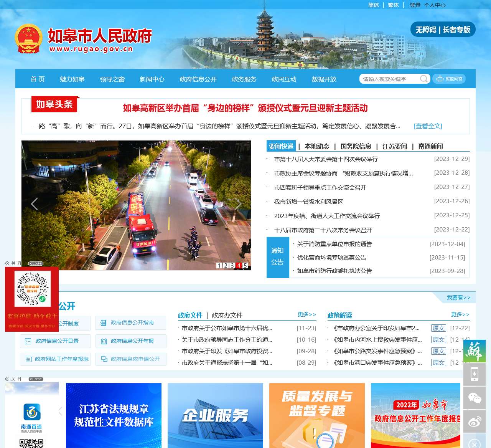Open the WeChat sharing icon on right sidebar
Image resolution: width=491 pixels, height=448 pixels.
pyautogui.click(x=475, y=398)
